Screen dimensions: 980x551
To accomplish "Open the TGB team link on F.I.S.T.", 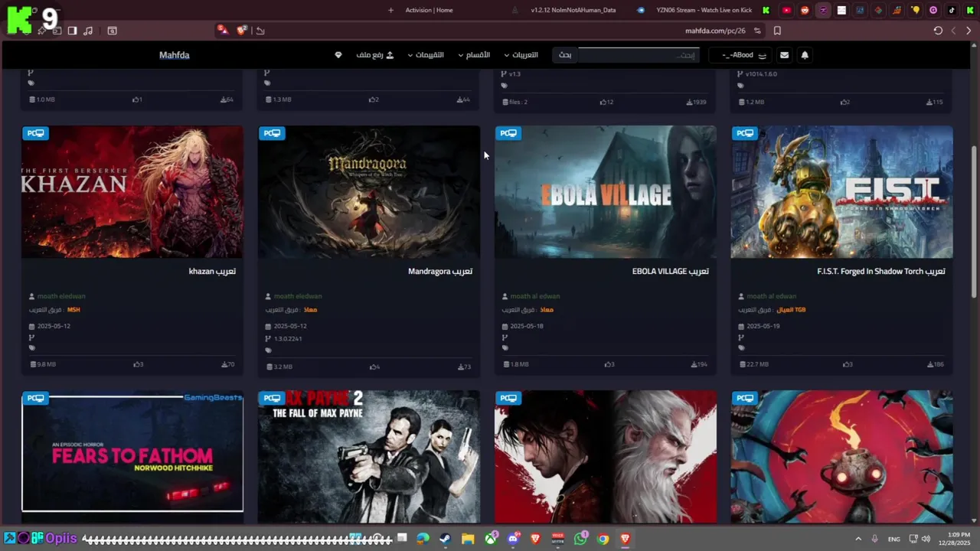I will pyautogui.click(x=791, y=310).
